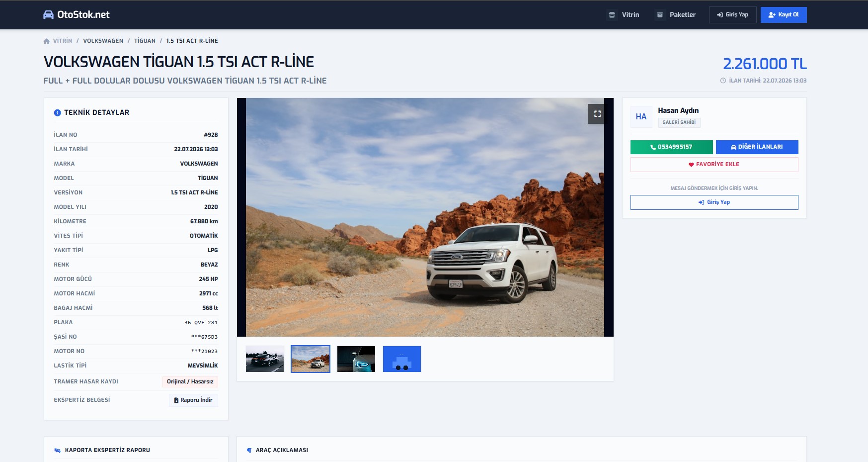Click seller name Hasan Aydın

coord(678,110)
